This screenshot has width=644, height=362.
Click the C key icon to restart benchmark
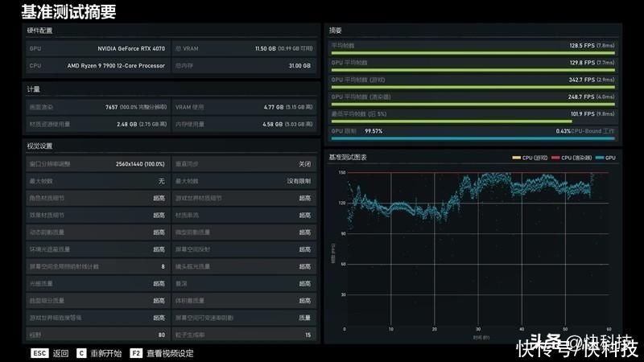pos(81,353)
